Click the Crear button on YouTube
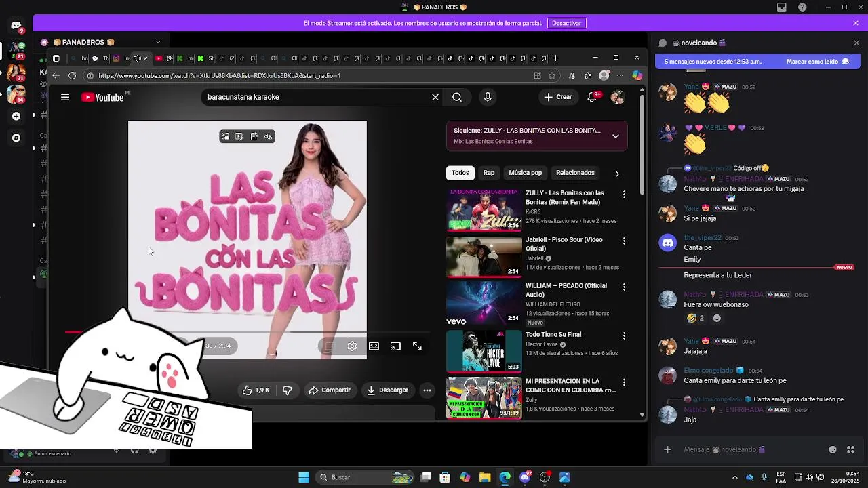This screenshot has height=488, width=868. click(558, 97)
